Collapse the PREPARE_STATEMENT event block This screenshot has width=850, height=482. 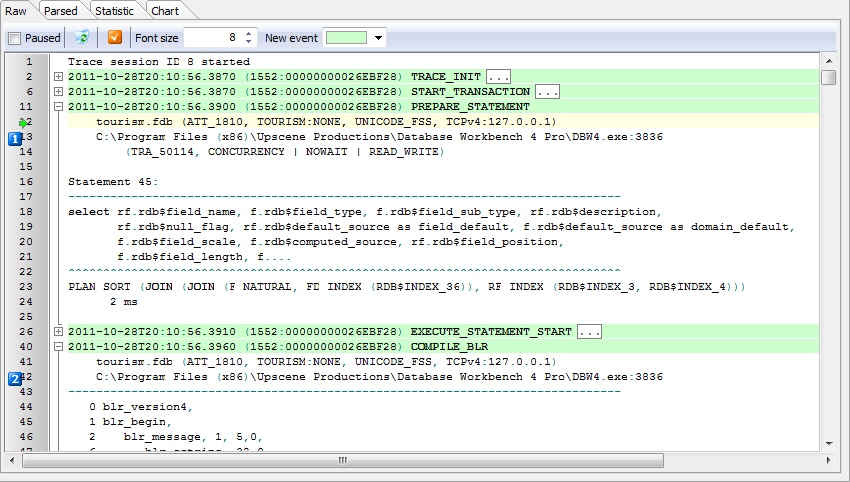coord(58,107)
